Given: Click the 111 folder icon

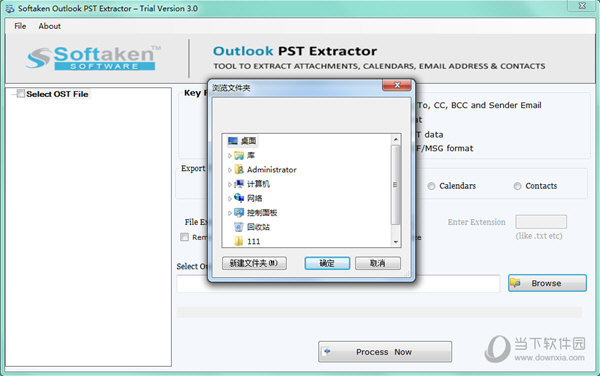Looking at the screenshot, I should coord(239,241).
